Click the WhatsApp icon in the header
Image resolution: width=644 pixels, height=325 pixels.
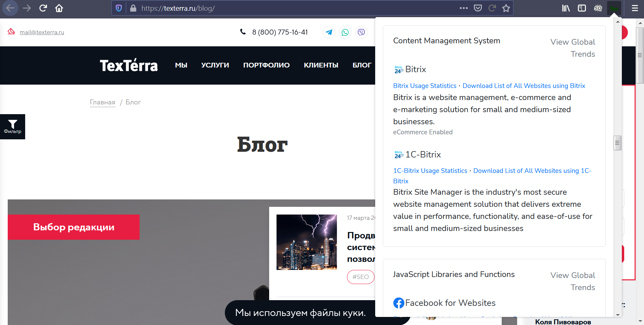tap(345, 32)
